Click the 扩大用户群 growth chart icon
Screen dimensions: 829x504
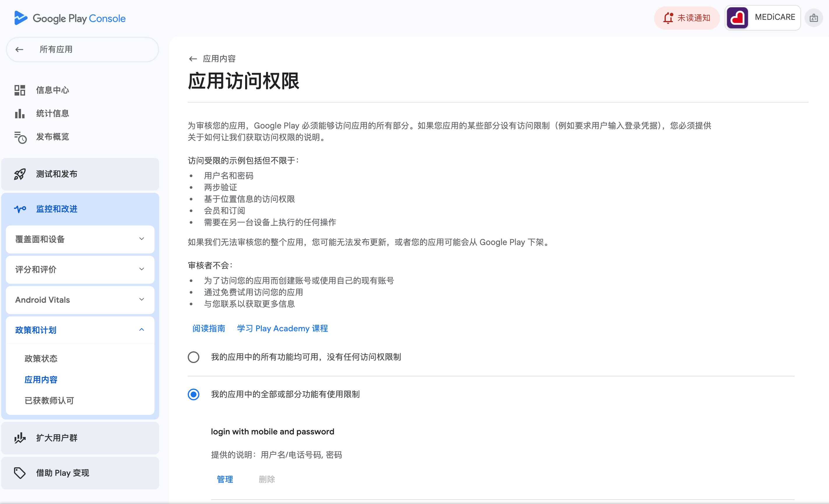click(20, 438)
